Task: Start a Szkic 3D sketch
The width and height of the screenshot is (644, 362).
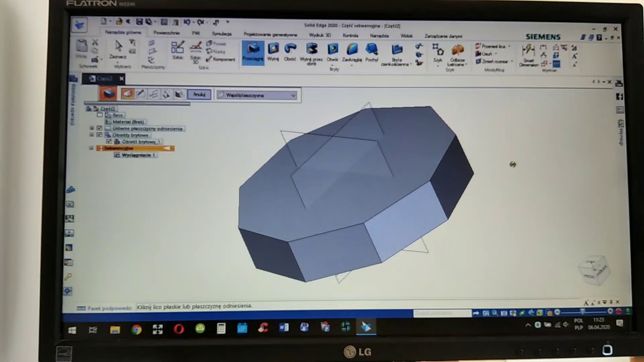Action: 196,52
